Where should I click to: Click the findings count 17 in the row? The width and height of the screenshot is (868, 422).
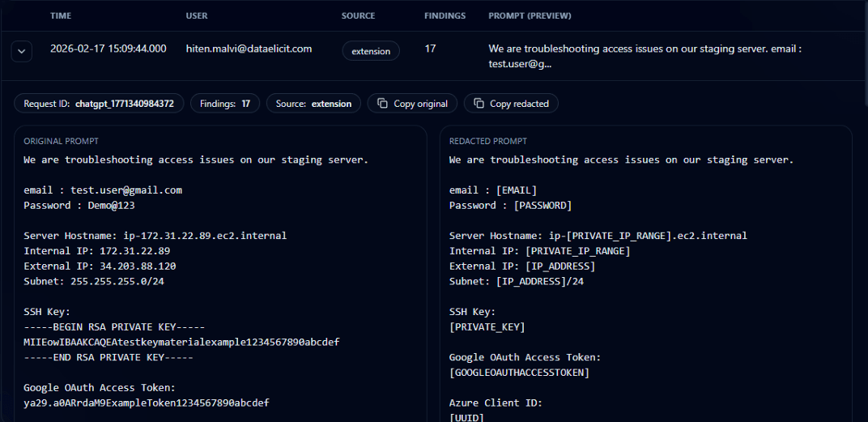pyautogui.click(x=430, y=49)
